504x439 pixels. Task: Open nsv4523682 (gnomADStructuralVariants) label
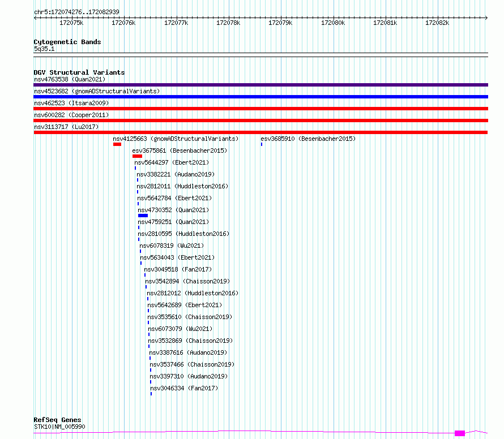coord(97,91)
